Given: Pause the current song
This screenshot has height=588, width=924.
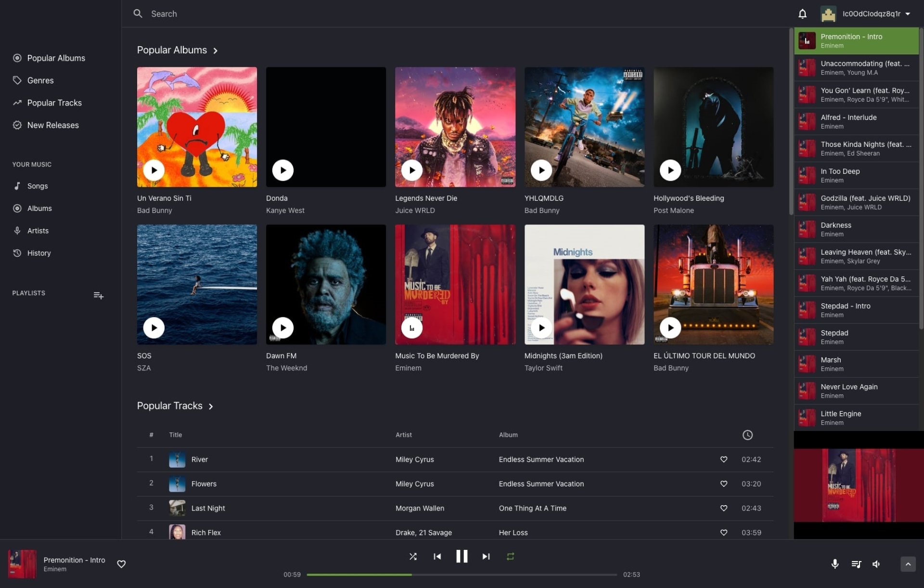Looking at the screenshot, I should 462,556.
